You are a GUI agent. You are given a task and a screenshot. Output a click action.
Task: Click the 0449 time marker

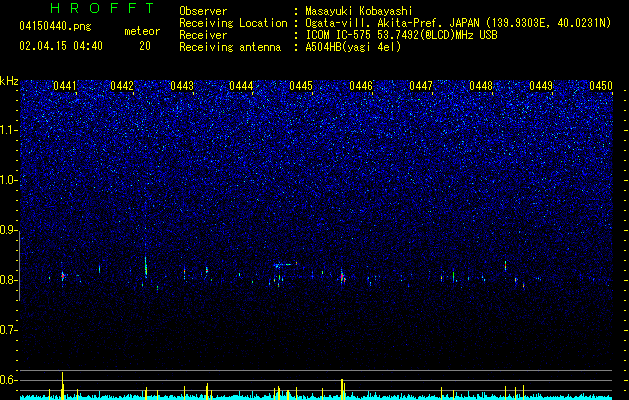coord(541,86)
